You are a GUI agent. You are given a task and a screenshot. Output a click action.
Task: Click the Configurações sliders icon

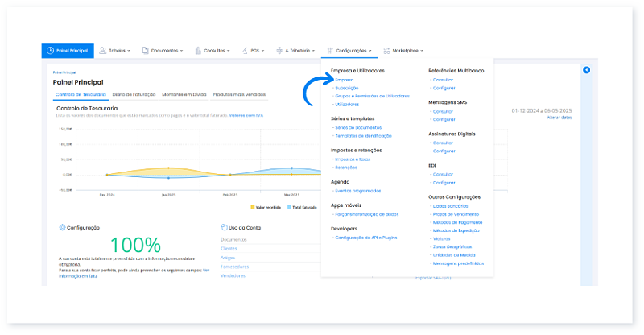click(331, 50)
